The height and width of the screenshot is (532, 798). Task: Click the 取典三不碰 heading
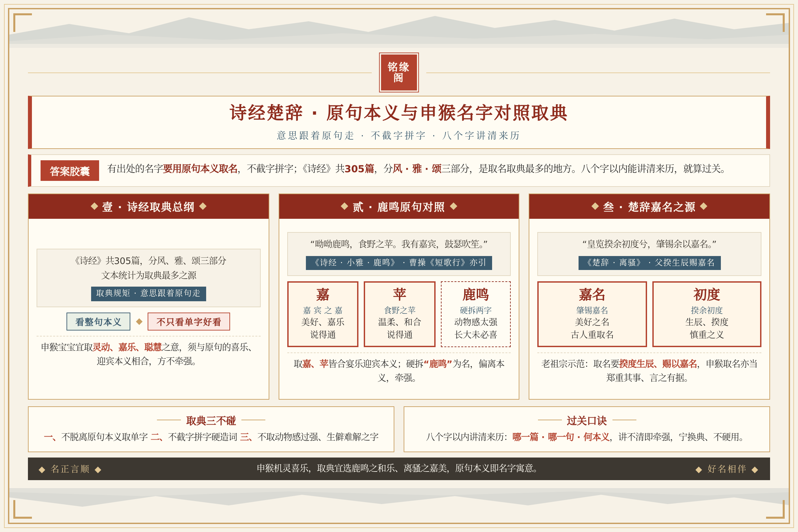[211, 421]
